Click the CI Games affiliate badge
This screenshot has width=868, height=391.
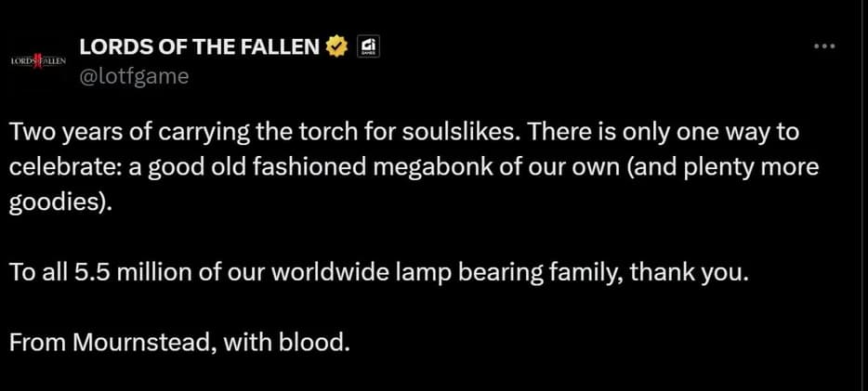pos(365,46)
